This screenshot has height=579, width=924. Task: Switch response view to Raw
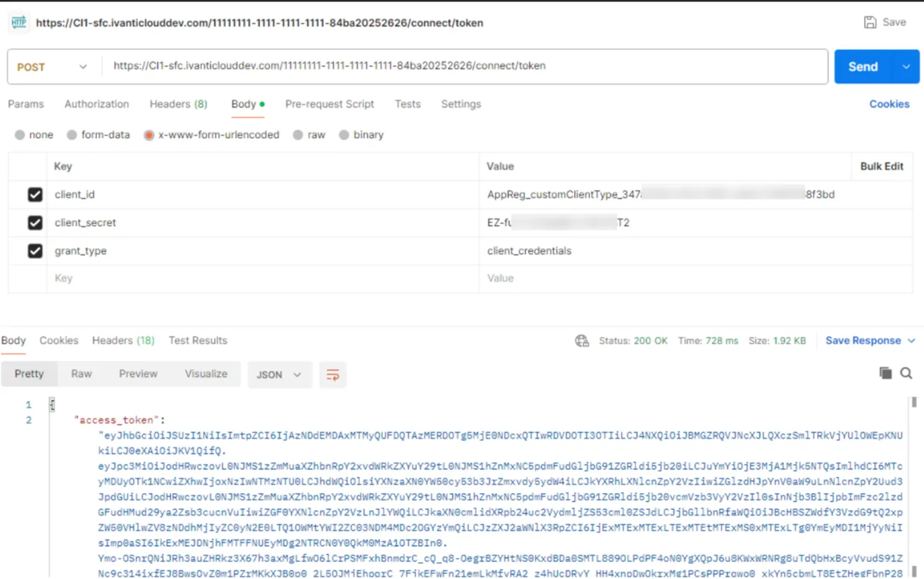pos(82,374)
